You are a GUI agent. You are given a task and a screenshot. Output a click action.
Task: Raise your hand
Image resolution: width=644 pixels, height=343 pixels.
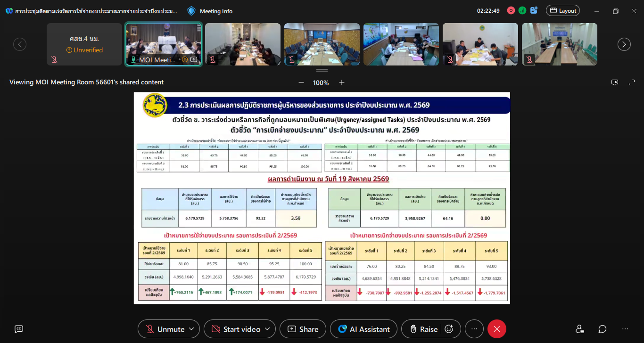pyautogui.click(x=423, y=329)
